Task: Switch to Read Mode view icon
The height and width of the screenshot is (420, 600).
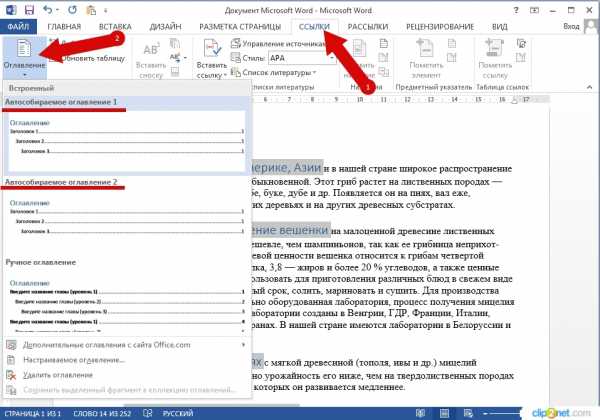Action: tap(420, 413)
